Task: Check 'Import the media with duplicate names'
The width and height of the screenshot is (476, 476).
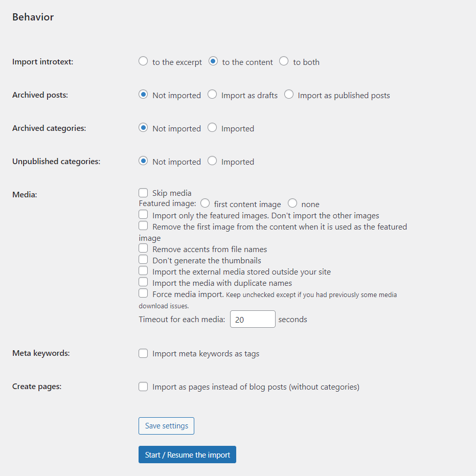Action: coord(143,282)
